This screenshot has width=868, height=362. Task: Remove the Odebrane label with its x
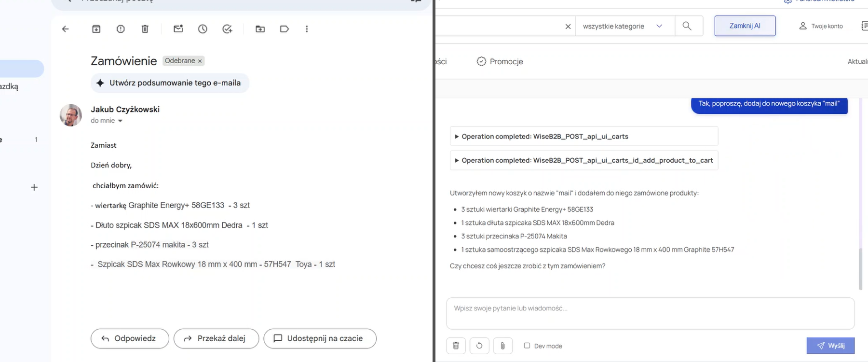200,61
